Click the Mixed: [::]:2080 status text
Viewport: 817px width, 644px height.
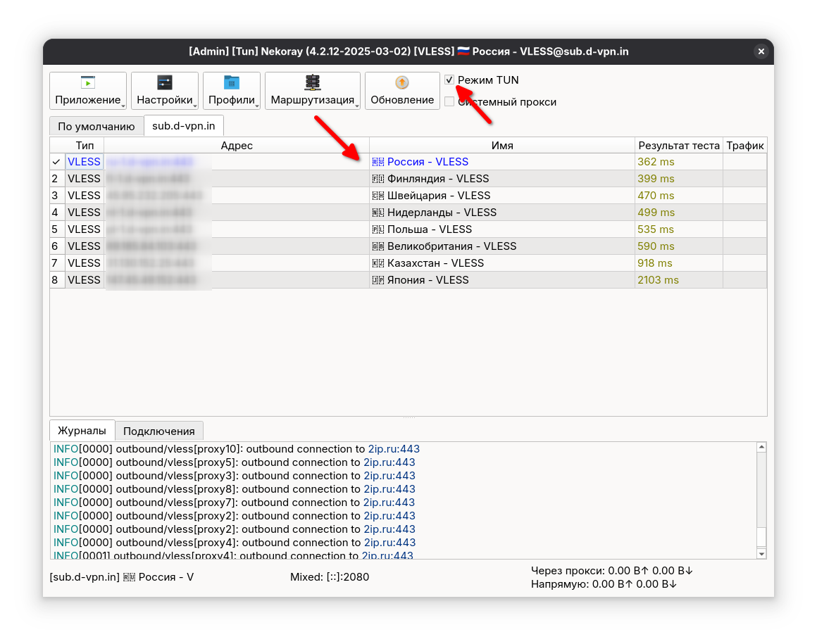[330, 577]
